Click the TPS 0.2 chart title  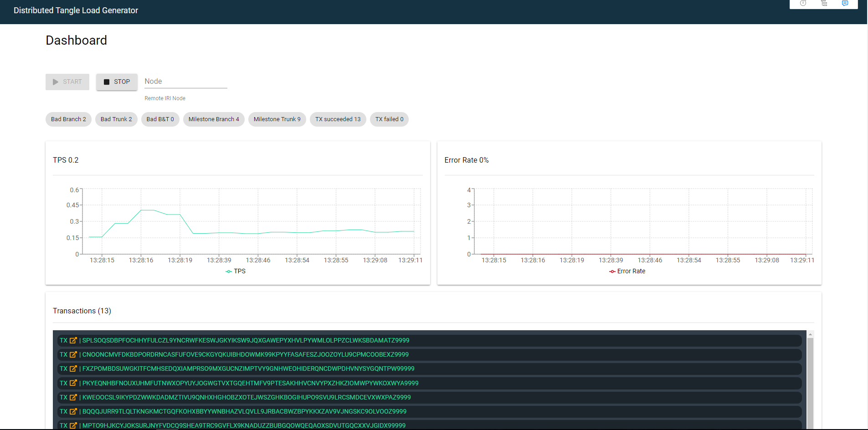coord(66,160)
